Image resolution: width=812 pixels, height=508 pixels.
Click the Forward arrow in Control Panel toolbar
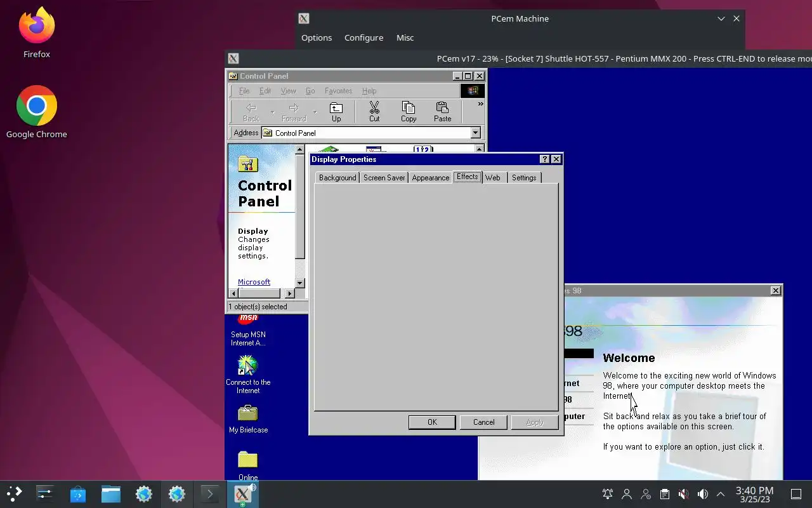pyautogui.click(x=294, y=112)
